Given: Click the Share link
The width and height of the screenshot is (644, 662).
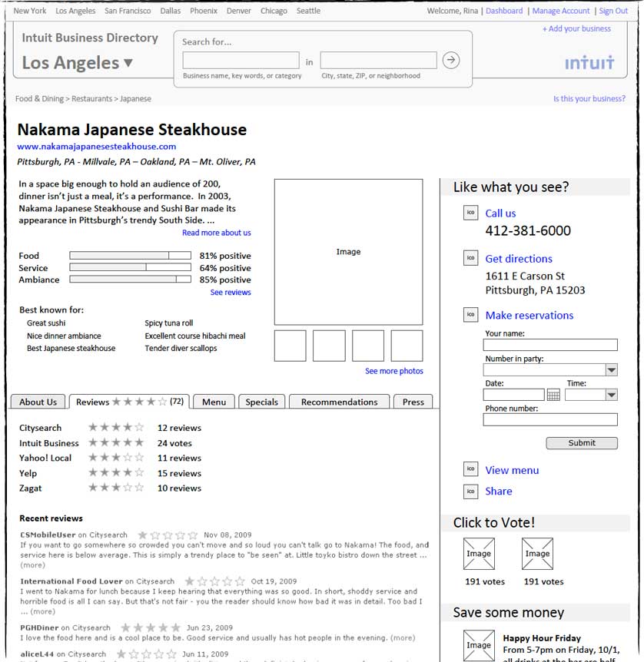Looking at the screenshot, I should (498, 492).
